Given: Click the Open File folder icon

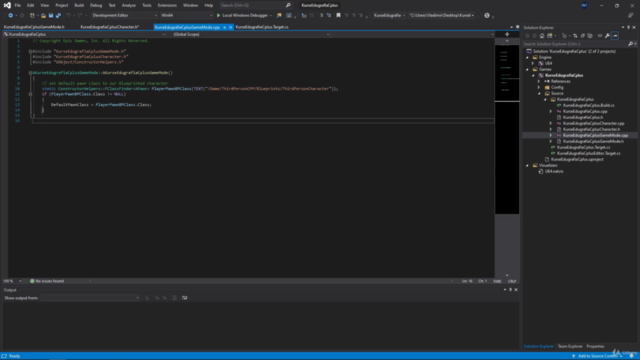Looking at the screenshot, I should pyautogui.click(x=43, y=16).
